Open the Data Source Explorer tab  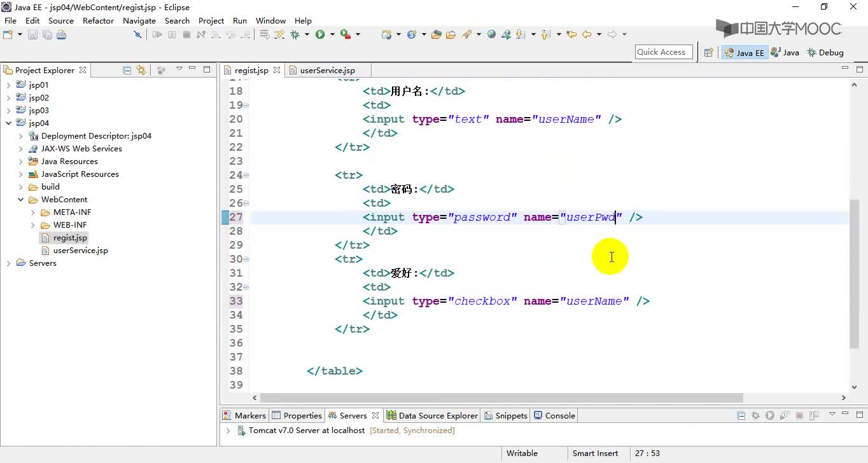pos(432,415)
